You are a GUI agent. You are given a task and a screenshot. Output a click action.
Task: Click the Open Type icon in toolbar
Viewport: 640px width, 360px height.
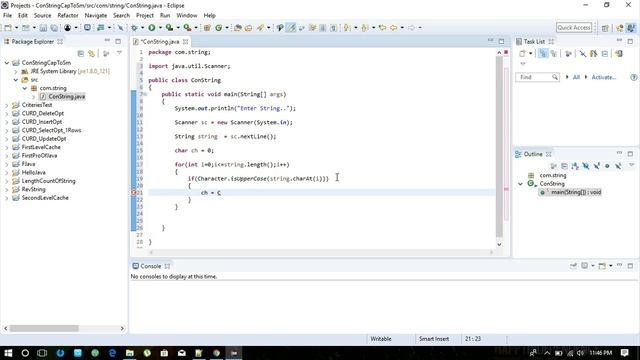(x=238, y=28)
